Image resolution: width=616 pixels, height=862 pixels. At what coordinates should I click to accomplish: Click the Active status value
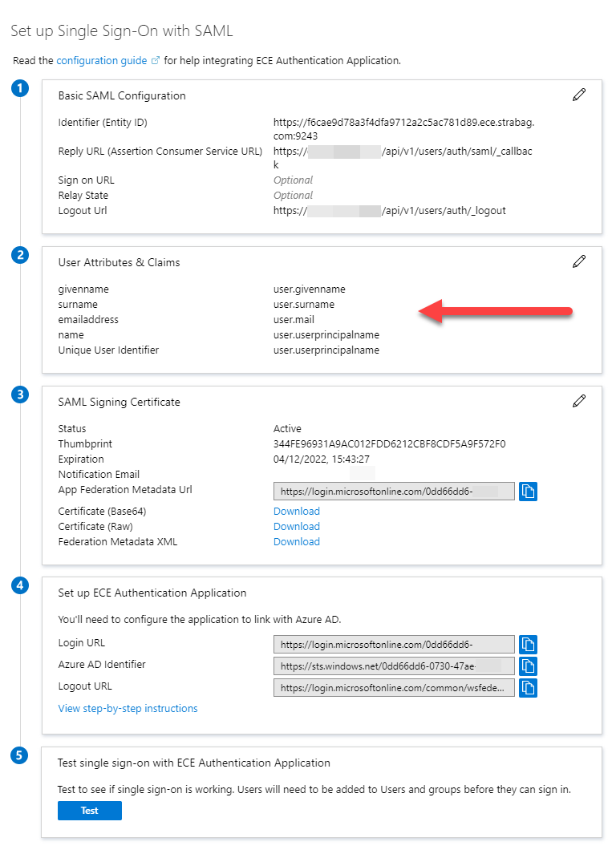point(287,429)
